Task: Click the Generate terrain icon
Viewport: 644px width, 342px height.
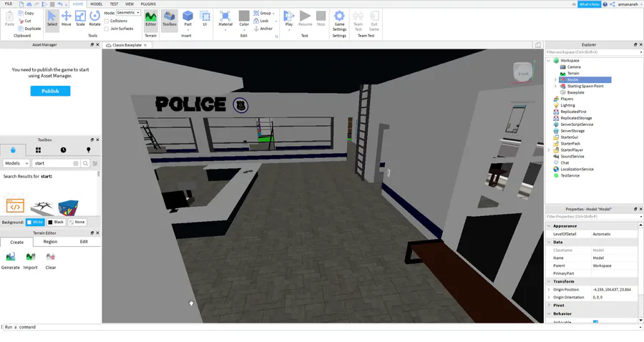Action: coord(10,260)
